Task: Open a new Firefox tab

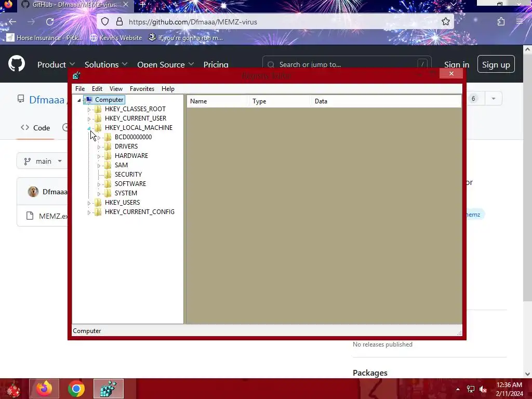Action: (x=142, y=5)
